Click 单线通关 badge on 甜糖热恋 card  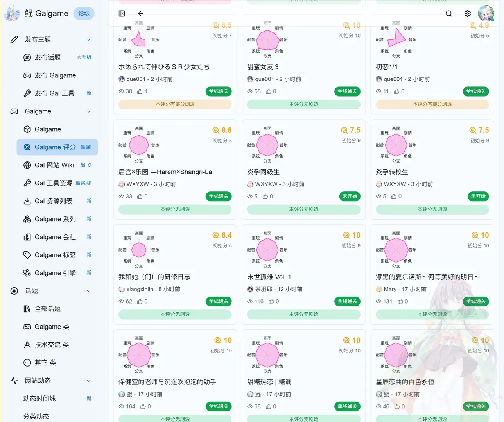click(348, 407)
